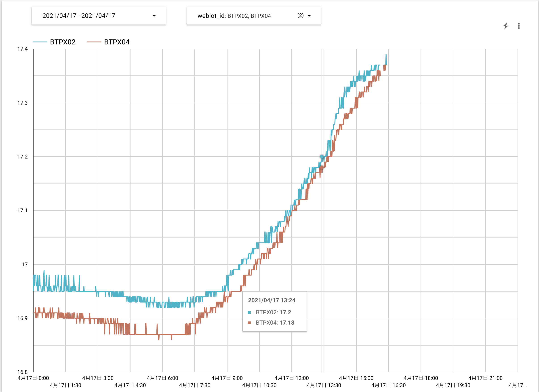The width and height of the screenshot is (539, 392).
Task: Click the BTPX02 square marker in the tooltip
Action: (x=249, y=313)
